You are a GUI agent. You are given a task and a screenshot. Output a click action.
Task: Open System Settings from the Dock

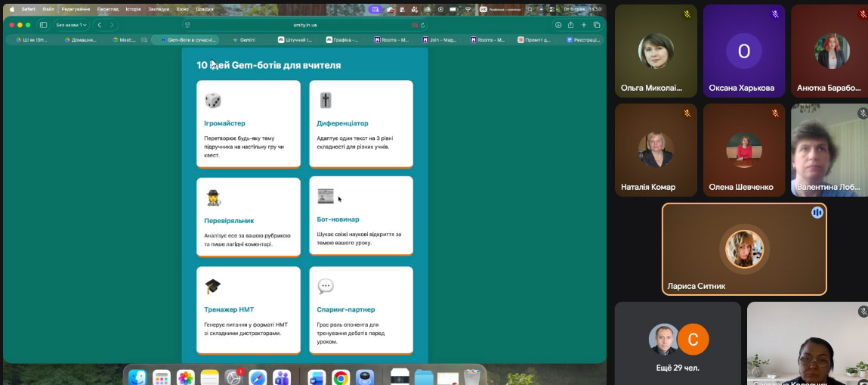tap(233, 377)
